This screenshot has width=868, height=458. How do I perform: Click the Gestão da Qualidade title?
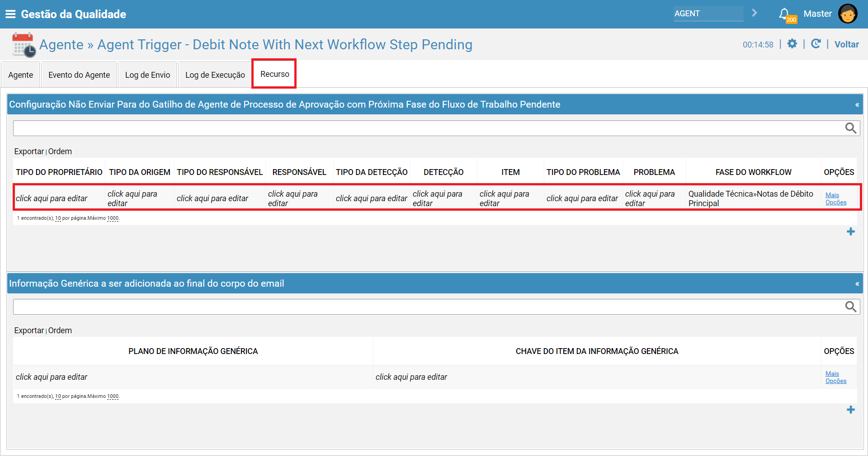(73, 14)
